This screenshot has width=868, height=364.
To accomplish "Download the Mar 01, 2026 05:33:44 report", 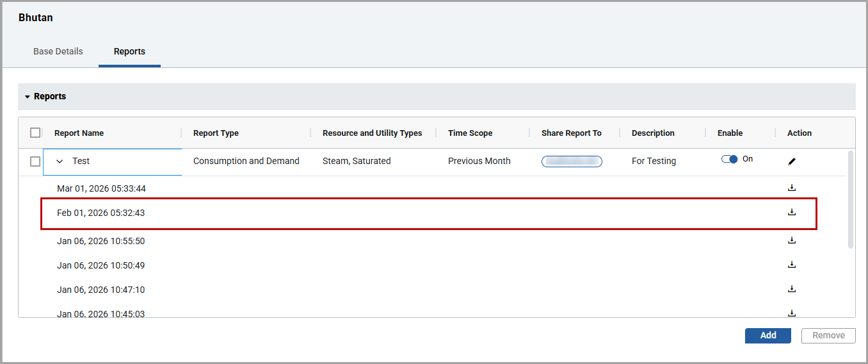I will pos(792,188).
